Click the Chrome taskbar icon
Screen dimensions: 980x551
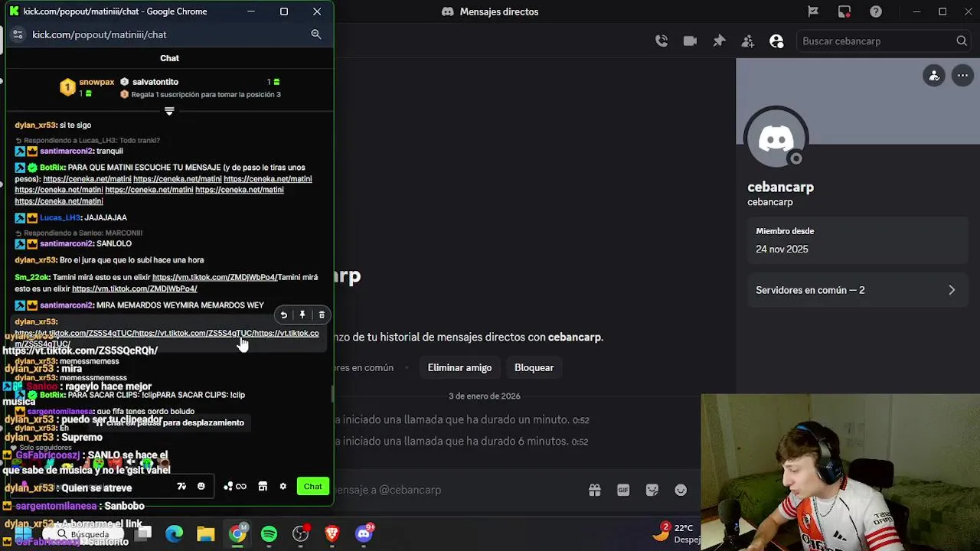[x=238, y=533]
